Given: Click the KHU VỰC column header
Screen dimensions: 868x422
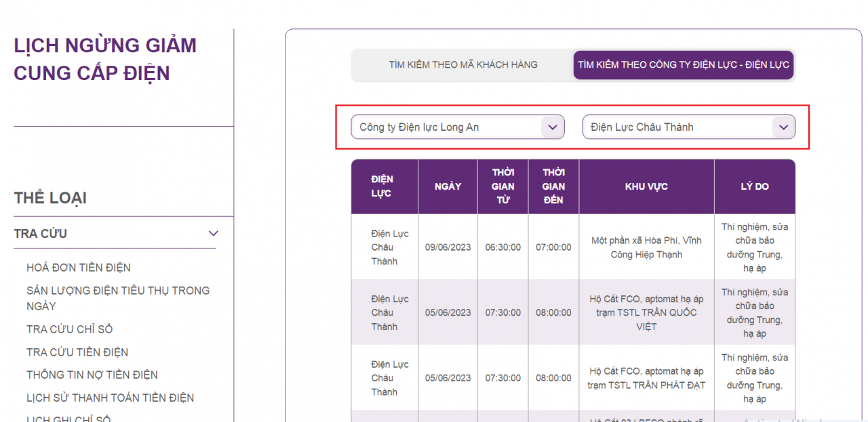Looking at the screenshot, I should coord(646,186).
